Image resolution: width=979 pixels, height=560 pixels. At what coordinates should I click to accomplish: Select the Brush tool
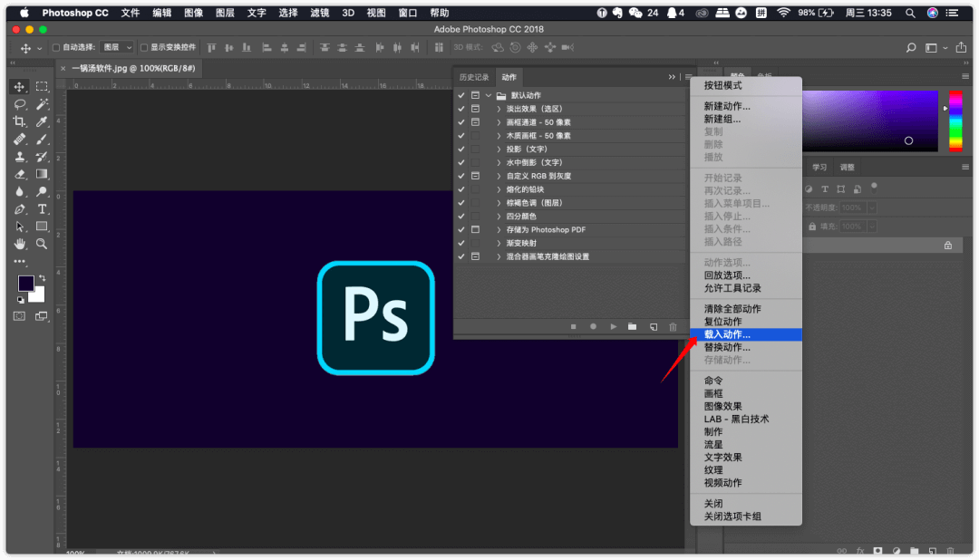tap(42, 140)
